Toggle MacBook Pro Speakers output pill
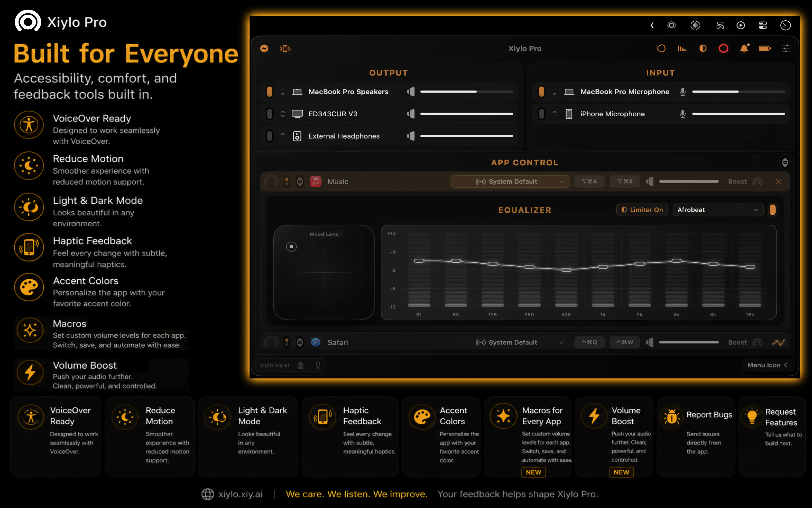Viewport: 812px width, 508px height. (x=269, y=92)
